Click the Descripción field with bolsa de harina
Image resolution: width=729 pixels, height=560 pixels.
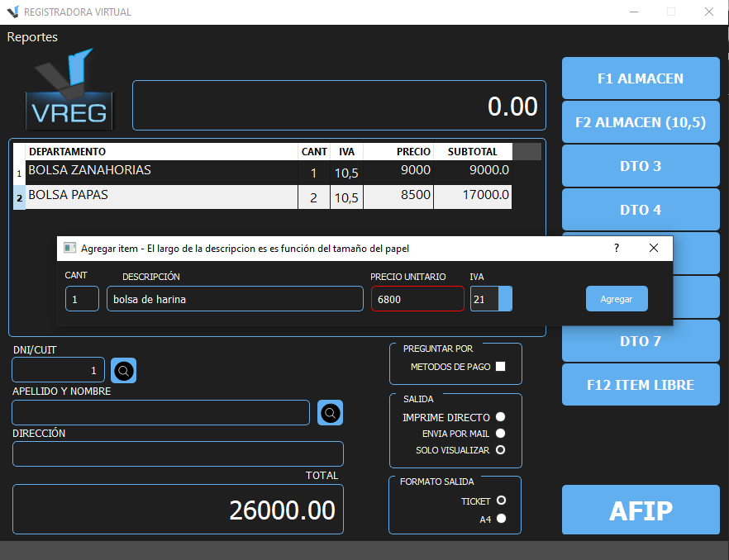(235, 299)
